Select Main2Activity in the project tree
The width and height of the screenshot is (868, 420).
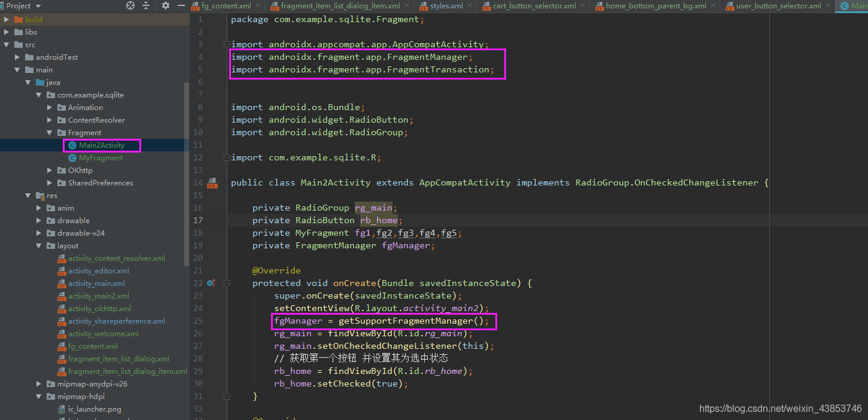102,145
